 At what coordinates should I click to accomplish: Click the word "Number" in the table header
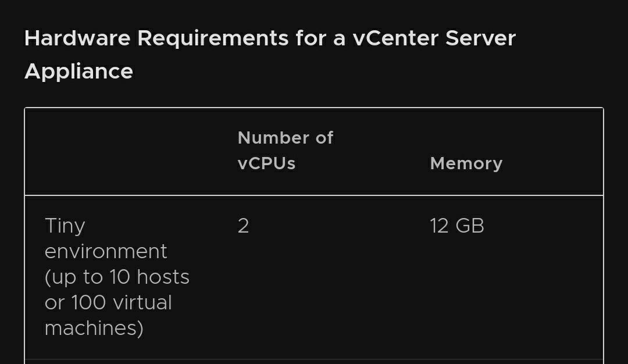click(x=273, y=138)
